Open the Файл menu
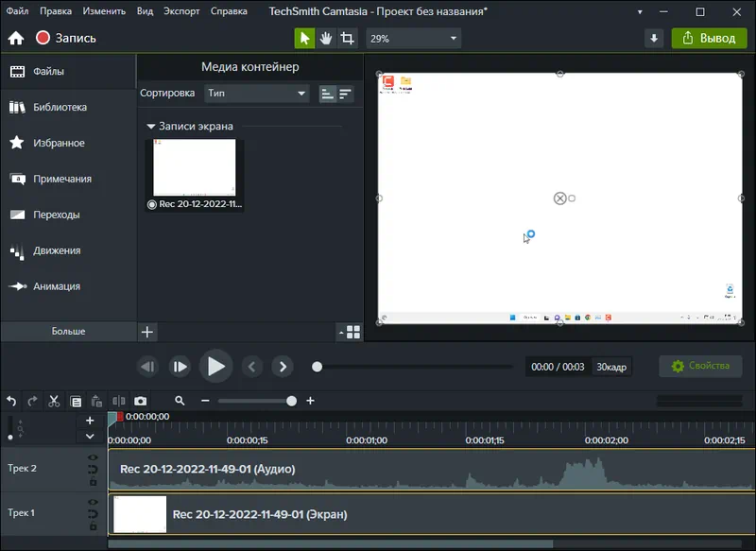The height and width of the screenshot is (551, 756). 17,11
